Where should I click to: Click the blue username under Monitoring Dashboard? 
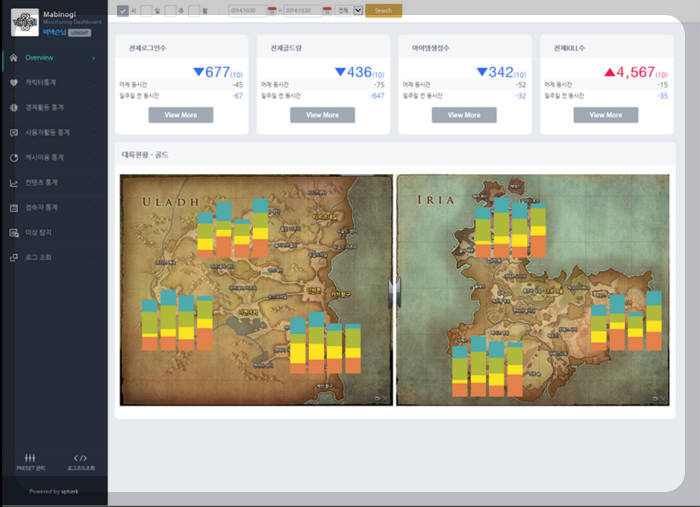[x=54, y=33]
